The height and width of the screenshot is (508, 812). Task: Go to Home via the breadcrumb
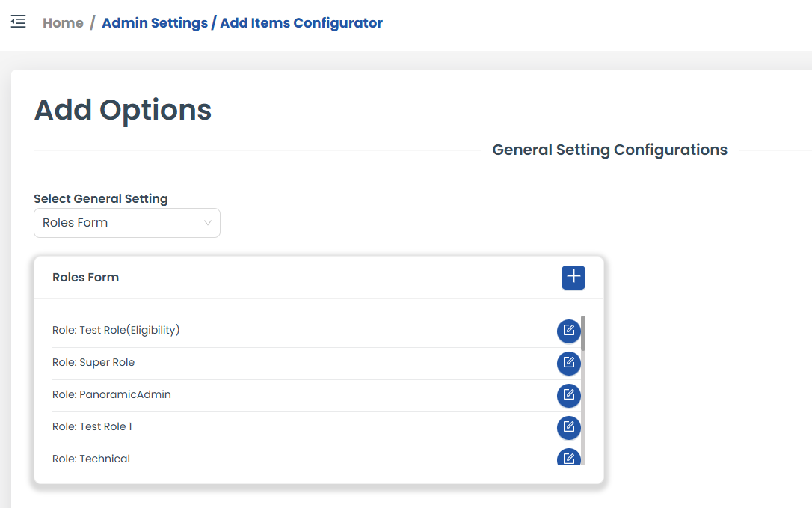click(63, 23)
